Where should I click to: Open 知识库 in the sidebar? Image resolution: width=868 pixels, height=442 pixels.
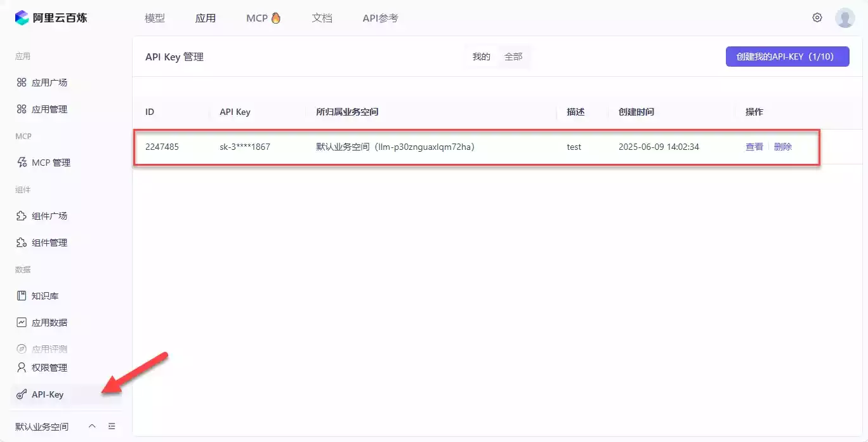coord(45,296)
